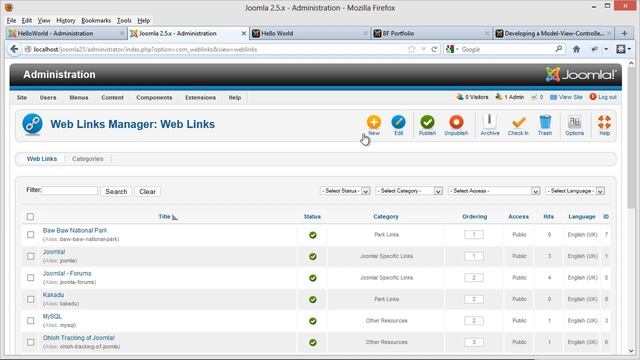Screen dimensions: 640x360
Task: Toggle published status of Joomla! row
Action: tap(313, 256)
